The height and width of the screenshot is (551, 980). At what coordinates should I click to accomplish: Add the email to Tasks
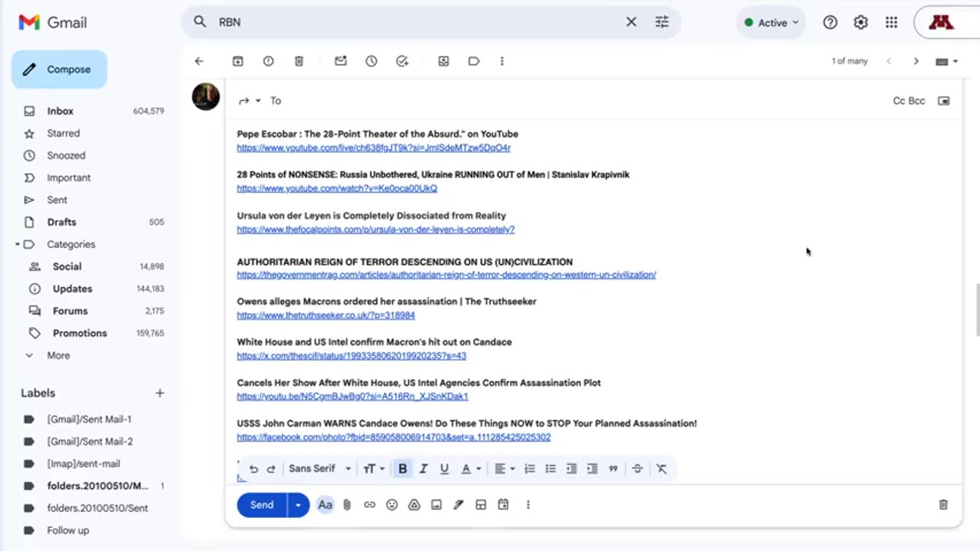click(402, 61)
